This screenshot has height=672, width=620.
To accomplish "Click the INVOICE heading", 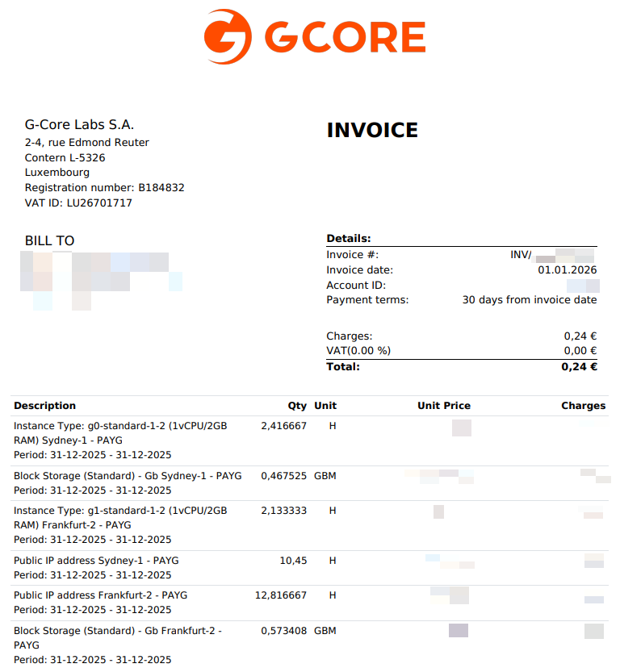I will click(x=372, y=131).
